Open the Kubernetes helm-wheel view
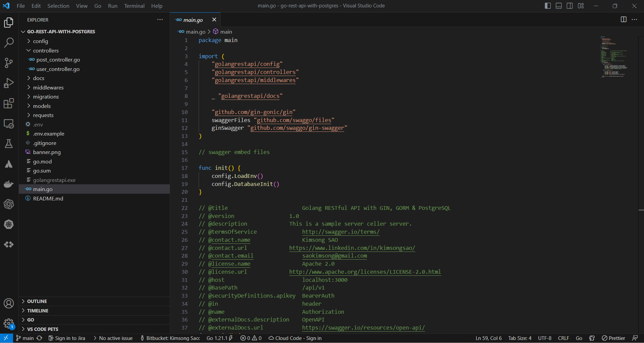Viewport: 644px width, 343px height. tap(9, 224)
